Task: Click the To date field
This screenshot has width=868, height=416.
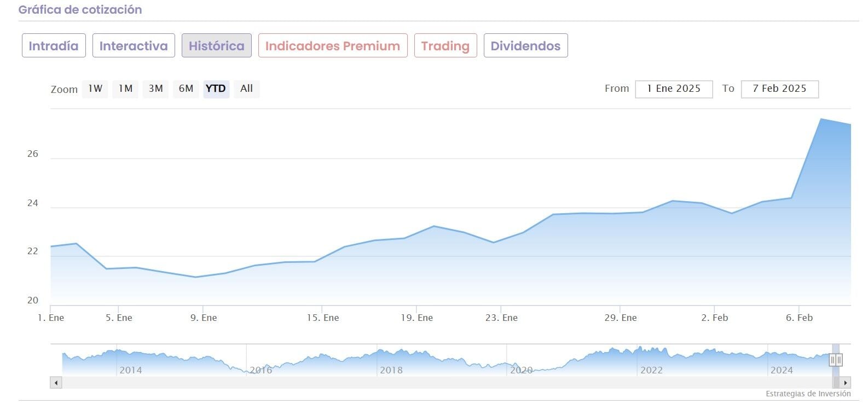Action: 779,89
